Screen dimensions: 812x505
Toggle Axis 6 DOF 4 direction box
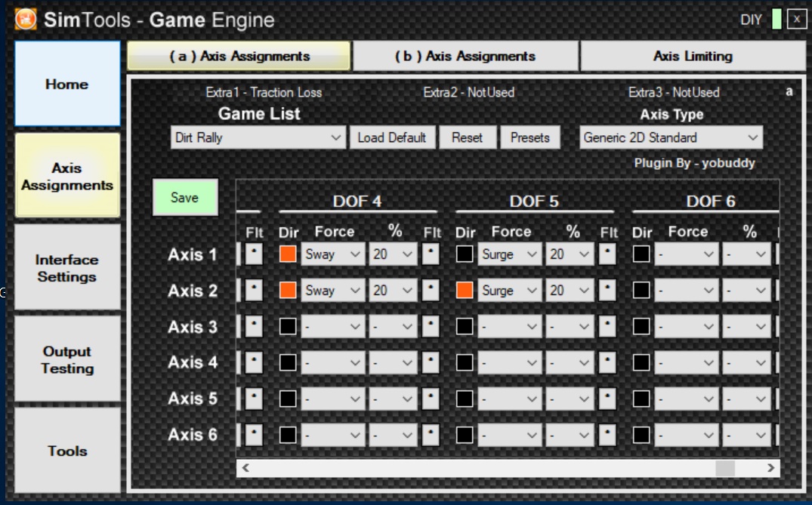[288, 435]
